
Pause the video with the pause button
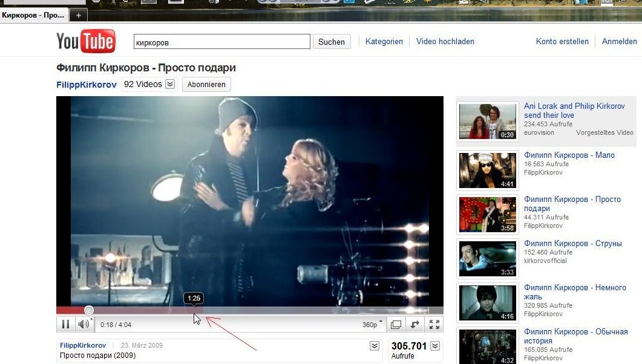pos(65,324)
